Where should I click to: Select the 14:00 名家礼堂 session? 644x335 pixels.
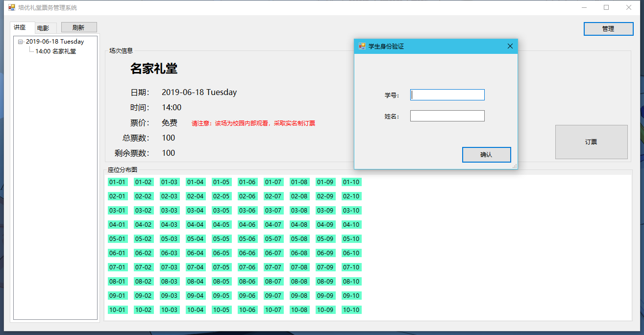pyautogui.click(x=55, y=51)
